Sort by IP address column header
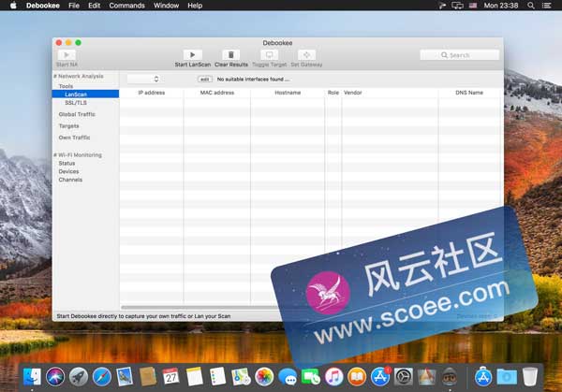 151,93
